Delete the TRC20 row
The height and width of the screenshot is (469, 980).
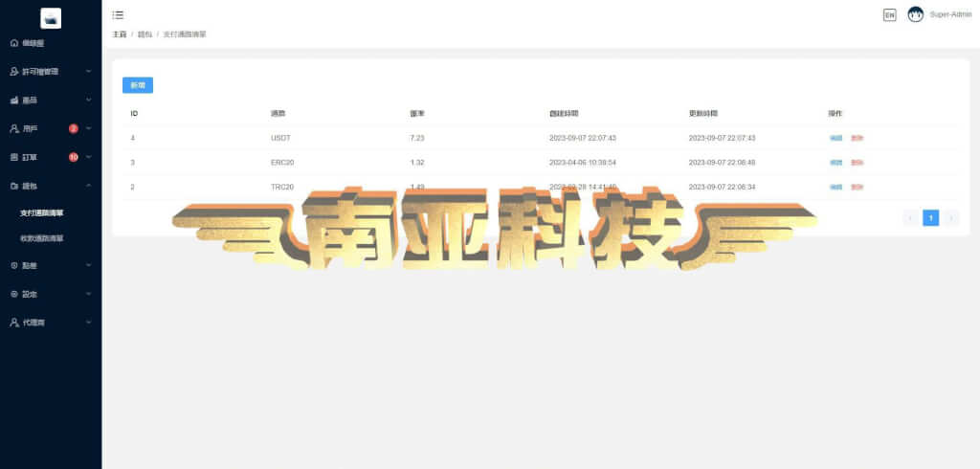857,187
